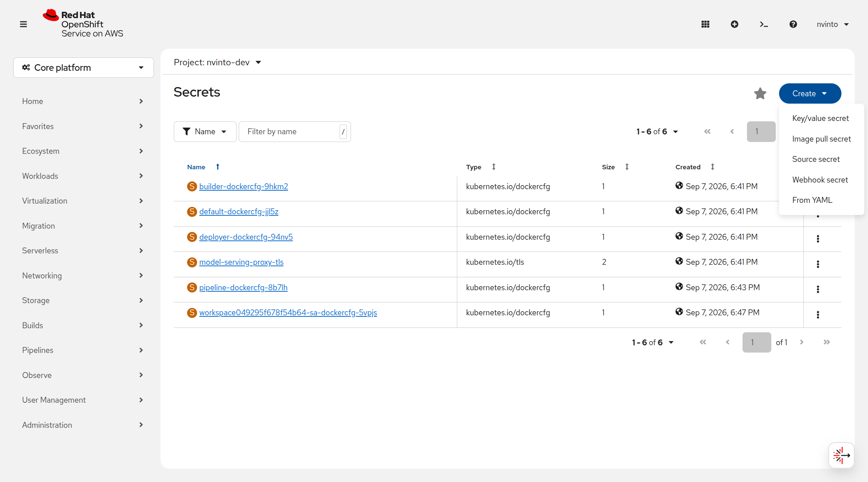Open kebab menu for model-serving-proxy-tls row
This screenshot has width=868, height=482.
tap(818, 264)
